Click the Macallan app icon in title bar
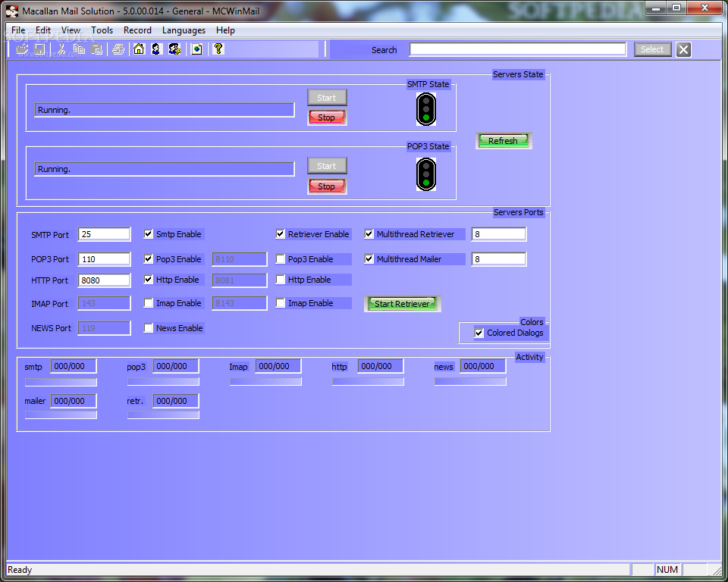The height and width of the screenshot is (582, 728). point(12,11)
